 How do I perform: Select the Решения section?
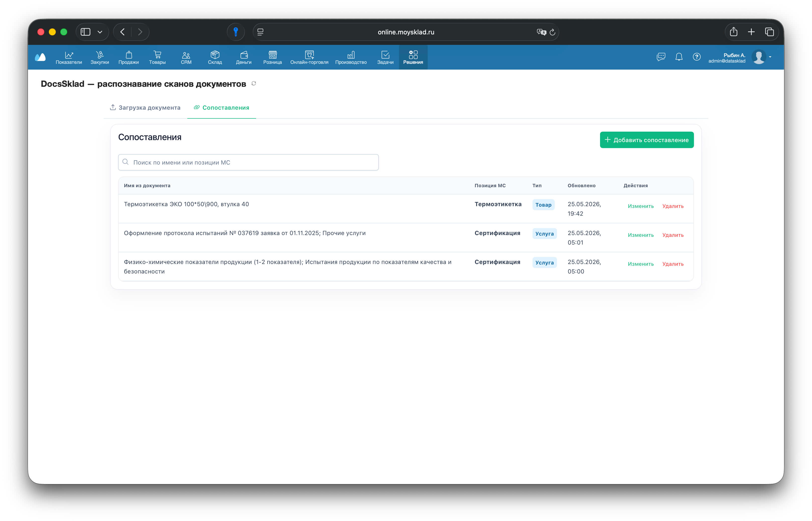[413, 58]
